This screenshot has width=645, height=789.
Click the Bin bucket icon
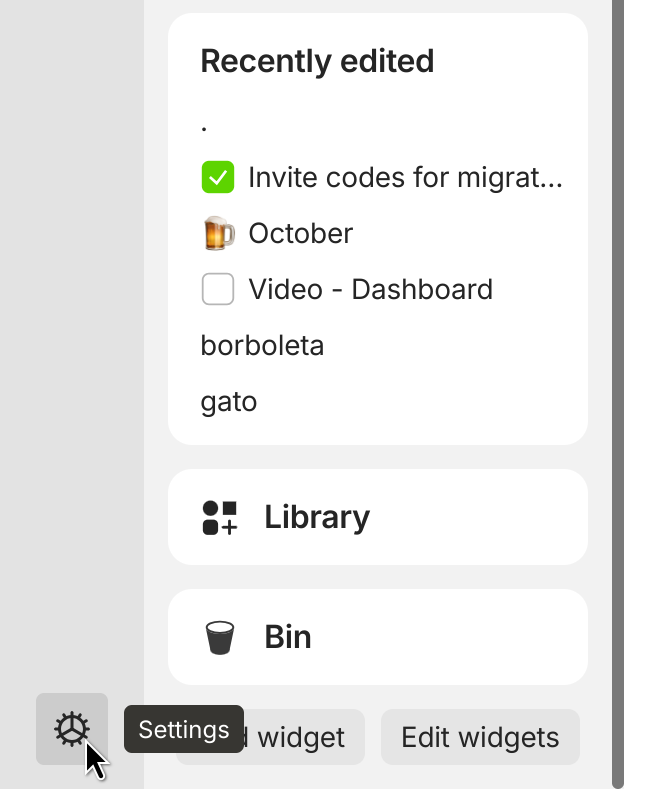[220, 638]
